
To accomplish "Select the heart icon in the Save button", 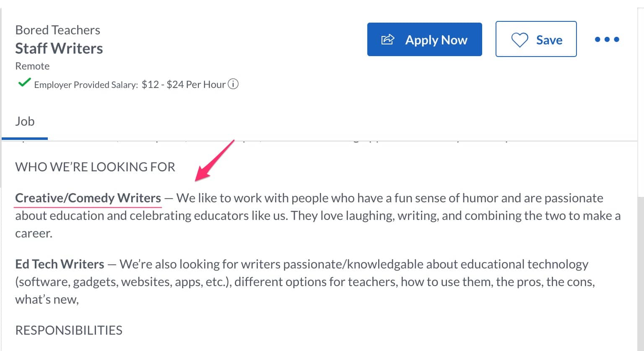I will click(521, 39).
